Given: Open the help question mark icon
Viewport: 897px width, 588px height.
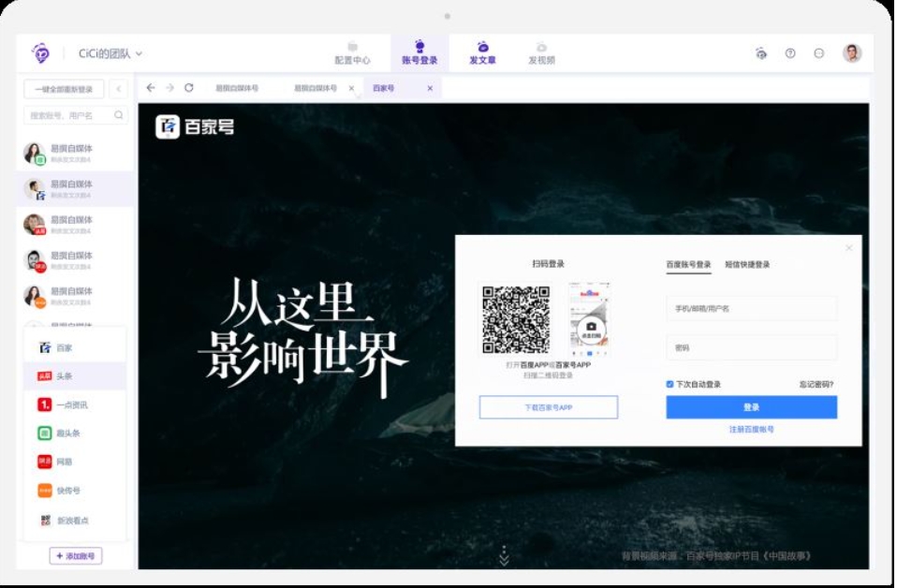Looking at the screenshot, I should click(790, 53).
